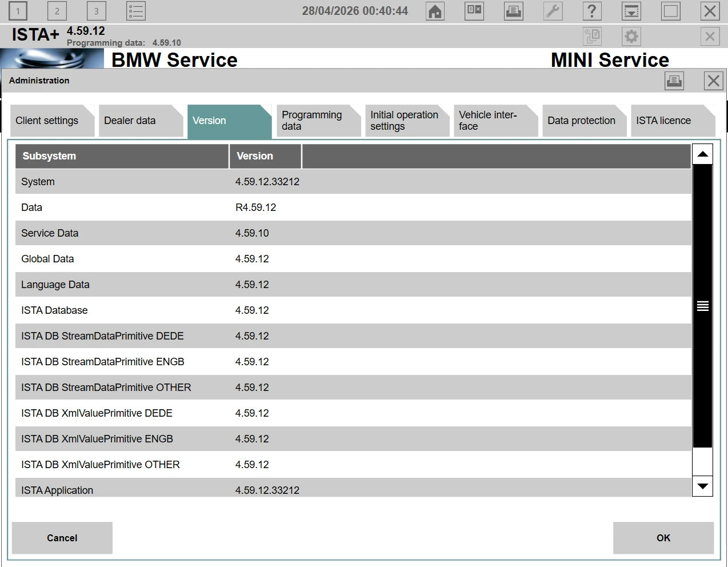Select the Global Data row
728x567 pixels.
point(353,259)
